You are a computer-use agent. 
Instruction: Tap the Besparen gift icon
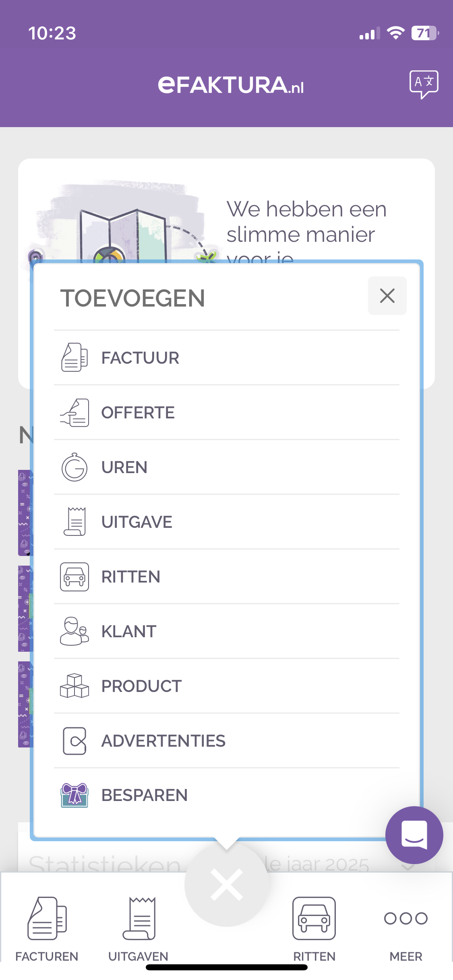pos(74,795)
